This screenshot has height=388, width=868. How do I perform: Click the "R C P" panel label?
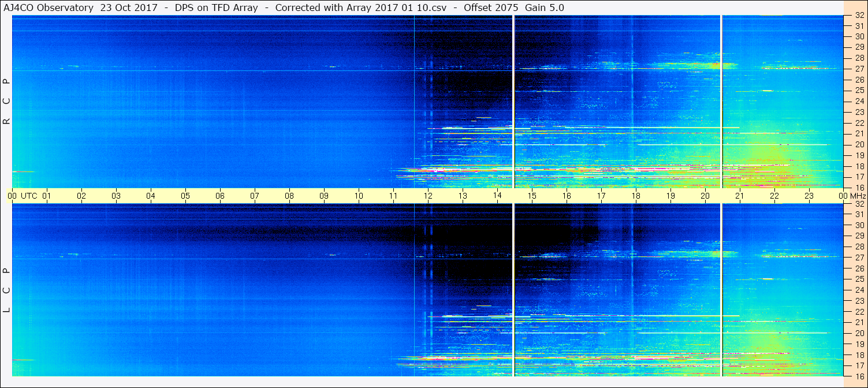coord(8,102)
